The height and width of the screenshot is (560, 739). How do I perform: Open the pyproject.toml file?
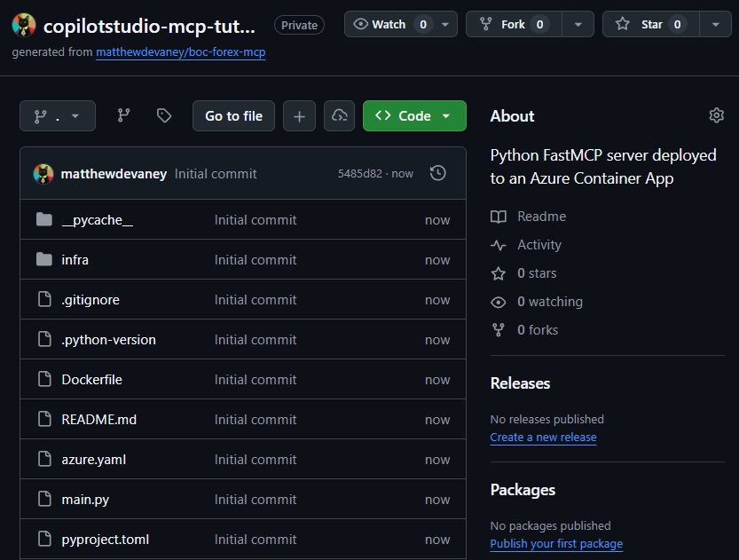tap(105, 540)
